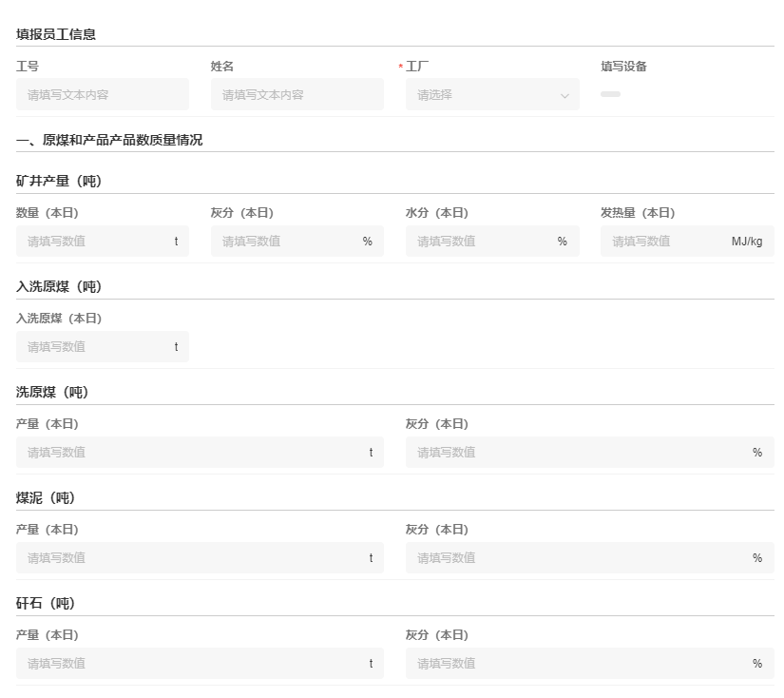784x698 pixels.
Task: Click the 填报员工信息 section heading
Action: point(56,34)
